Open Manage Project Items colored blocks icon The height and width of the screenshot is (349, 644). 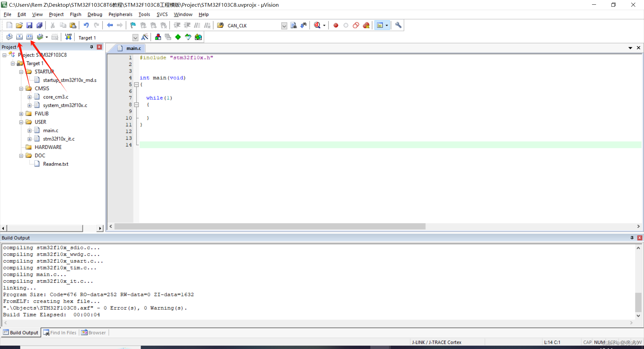(158, 37)
